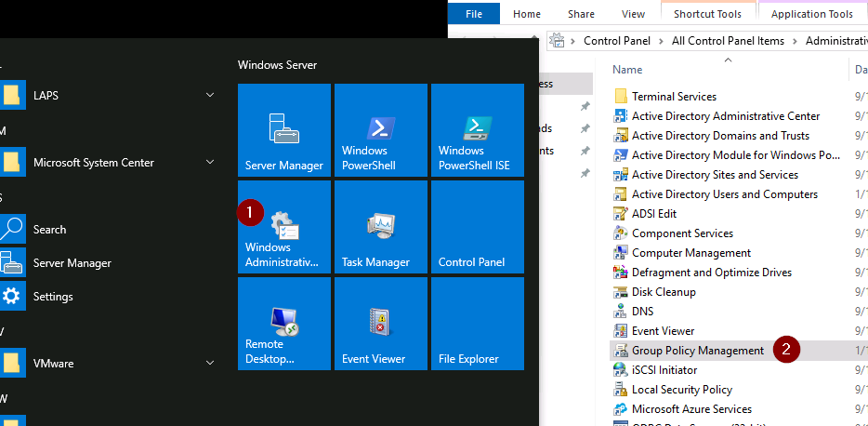The height and width of the screenshot is (426, 868).
Task: Select the Search label in the app list
Action: pyautogui.click(x=50, y=230)
